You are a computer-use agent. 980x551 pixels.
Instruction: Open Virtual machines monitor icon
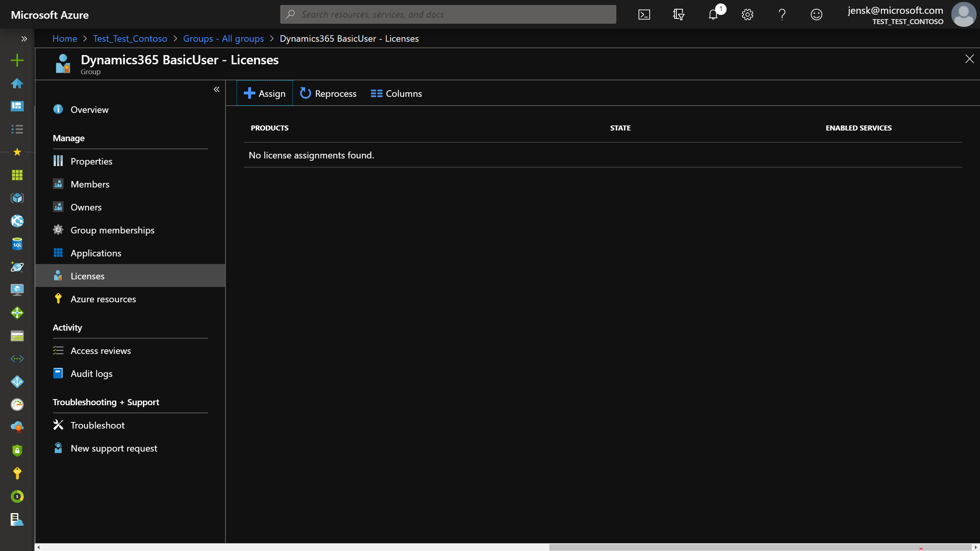(x=17, y=290)
